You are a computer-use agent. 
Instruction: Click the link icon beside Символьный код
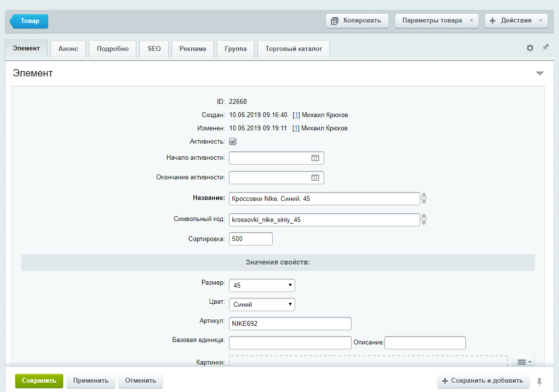pyautogui.click(x=424, y=220)
